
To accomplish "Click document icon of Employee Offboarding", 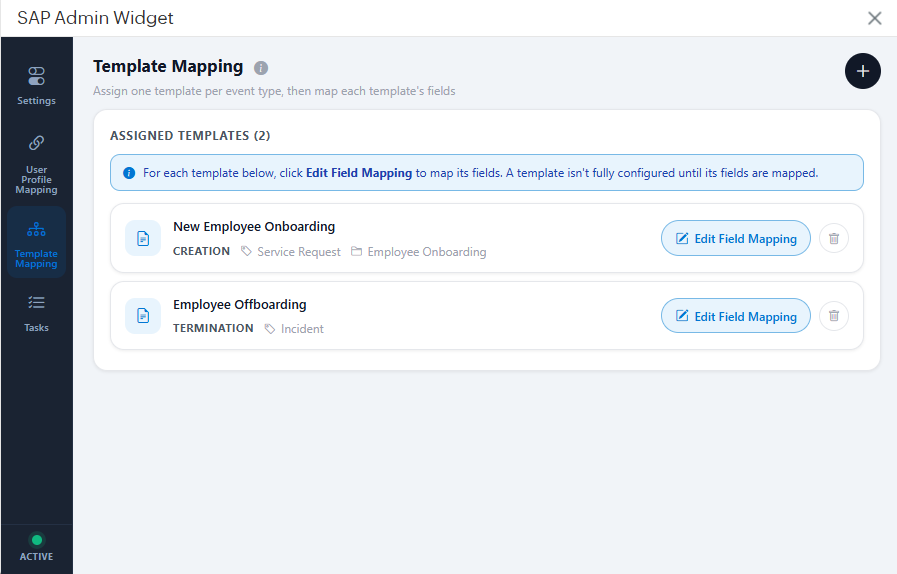I will [x=143, y=316].
